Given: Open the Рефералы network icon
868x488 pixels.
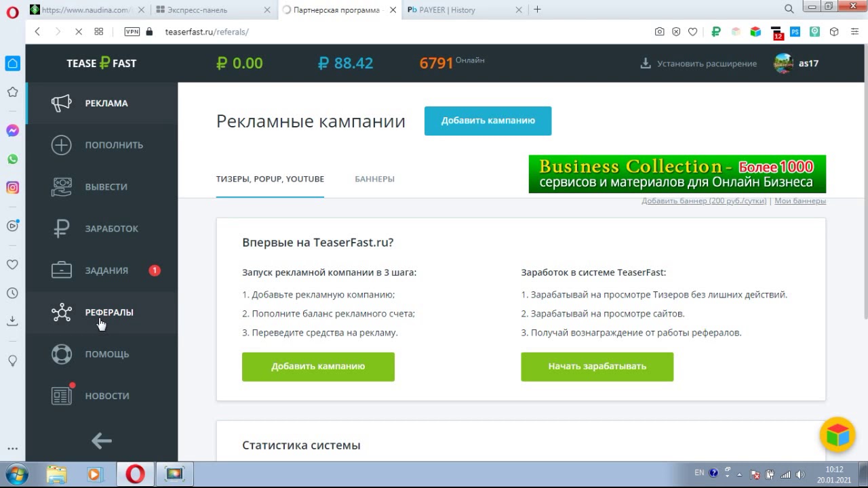Looking at the screenshot, I should point(61,312).
